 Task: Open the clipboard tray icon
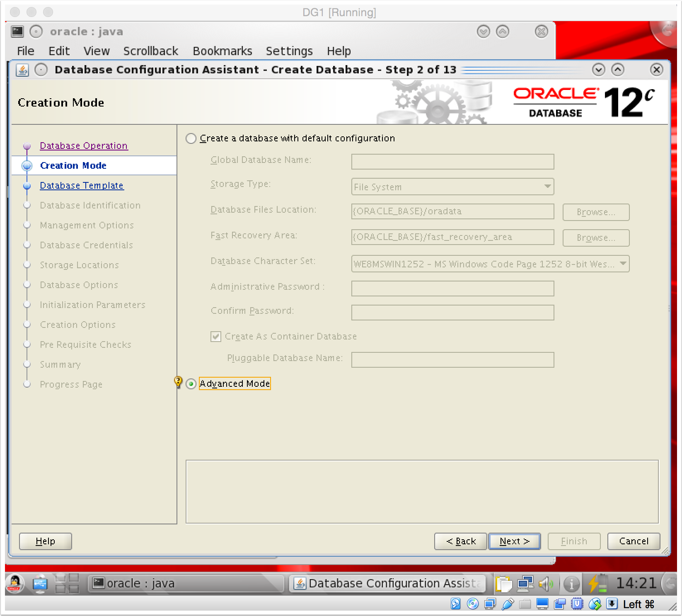click(x=504, y=584)
